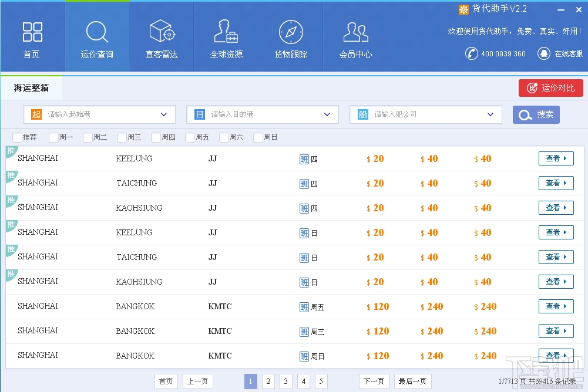The height and width of the screenshot is (392, 588).
Task: Click 班 icon in BANGKOK 周日 row
Action: pyautogui.click(x=304, y=356)
